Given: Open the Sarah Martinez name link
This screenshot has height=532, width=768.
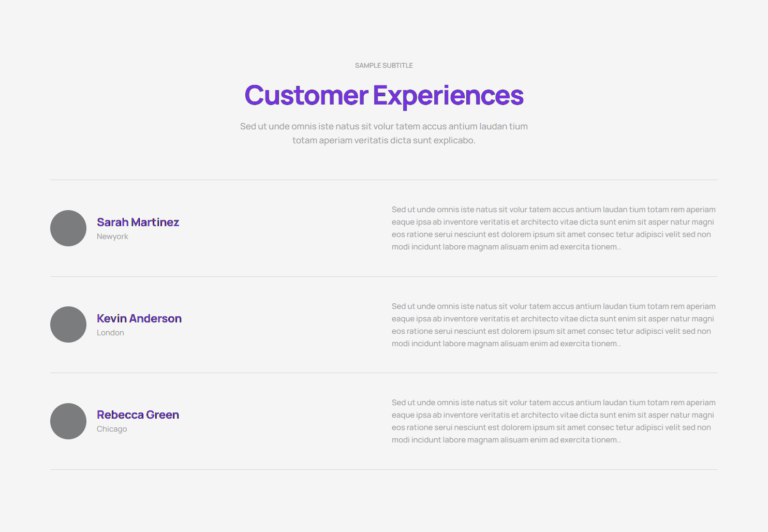Looking at the screenshot, I should 138,222.
